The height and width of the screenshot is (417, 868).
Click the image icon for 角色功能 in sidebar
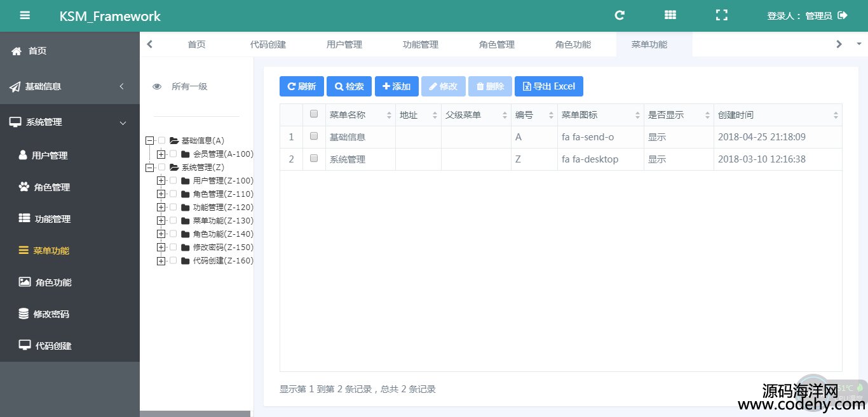(x=25, y=282)
